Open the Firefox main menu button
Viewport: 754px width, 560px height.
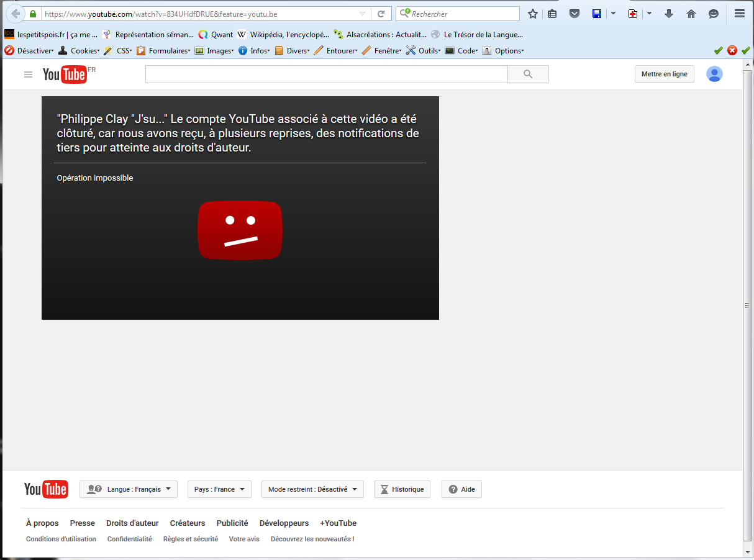click(x=739, y=14)
